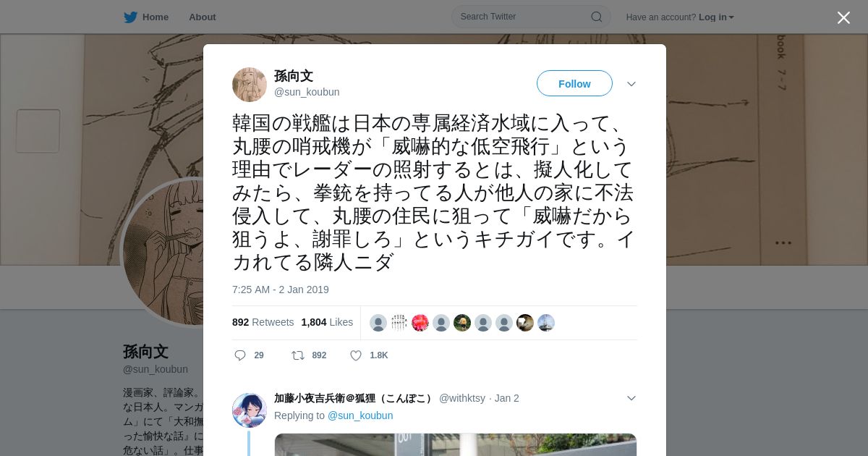Like the tweet with heart icon
868x456 pixels.
(x=356, y=355)
